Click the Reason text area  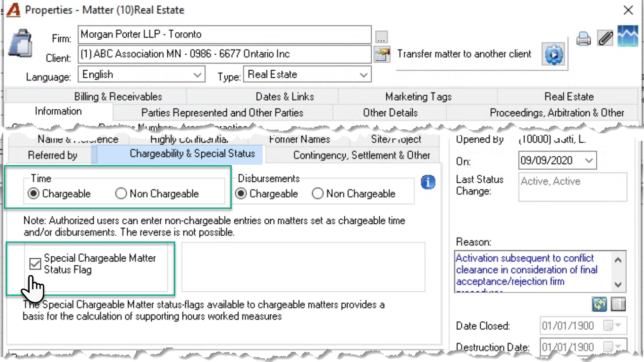click(x=532, y=271)
